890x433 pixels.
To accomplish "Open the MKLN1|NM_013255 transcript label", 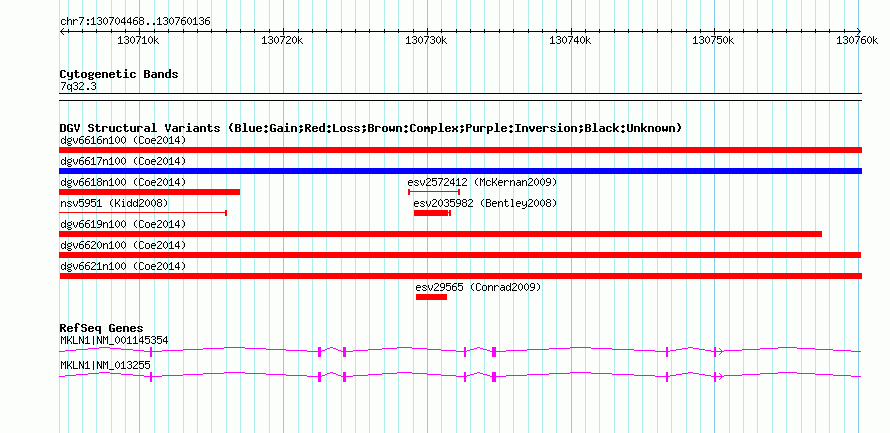I will coord(105,365).
